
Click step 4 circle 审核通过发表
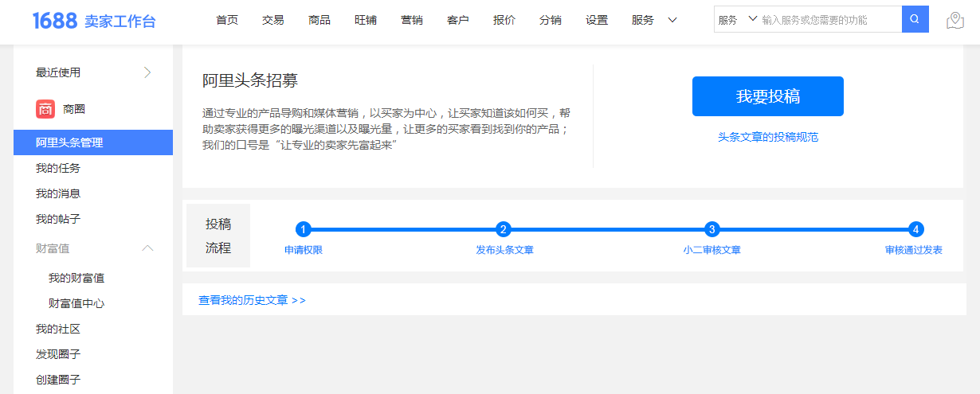[x=916, y=229]
